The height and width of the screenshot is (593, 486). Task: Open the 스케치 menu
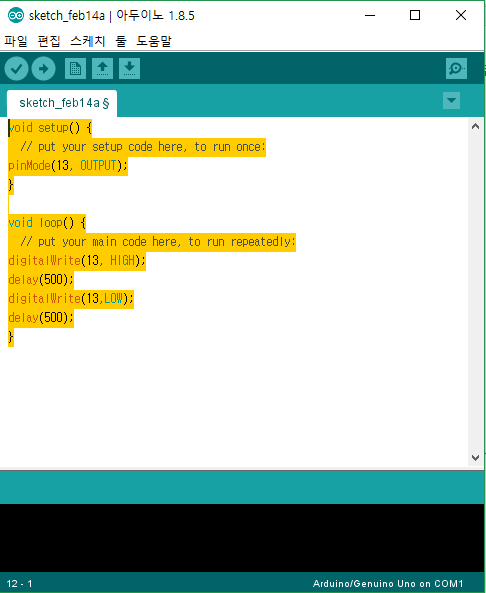coord(87,41)
